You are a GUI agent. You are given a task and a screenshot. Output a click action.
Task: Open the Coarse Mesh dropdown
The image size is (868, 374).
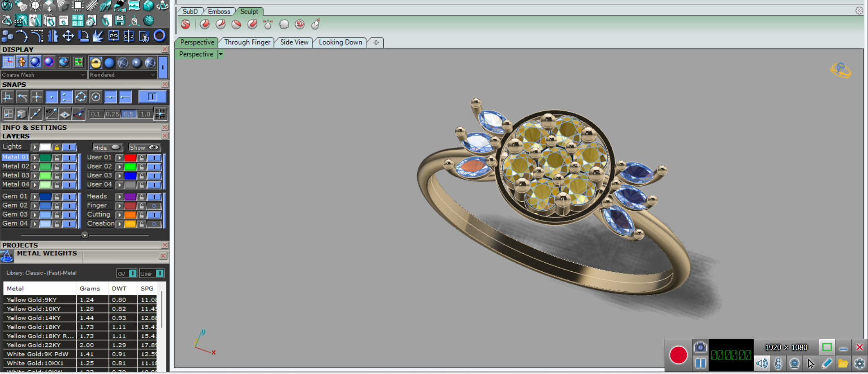[x=83, y=75]
